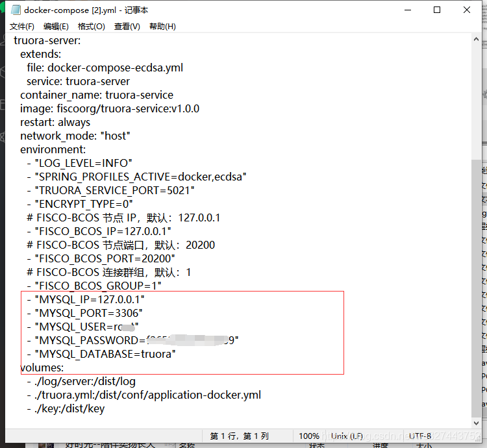The width and height of the screenshot is (487, 448).
Task: Click the 'image: fiscoorg/truora-service:v1.0.0' line
Action: pyautogui.click(x=110, y=108)
